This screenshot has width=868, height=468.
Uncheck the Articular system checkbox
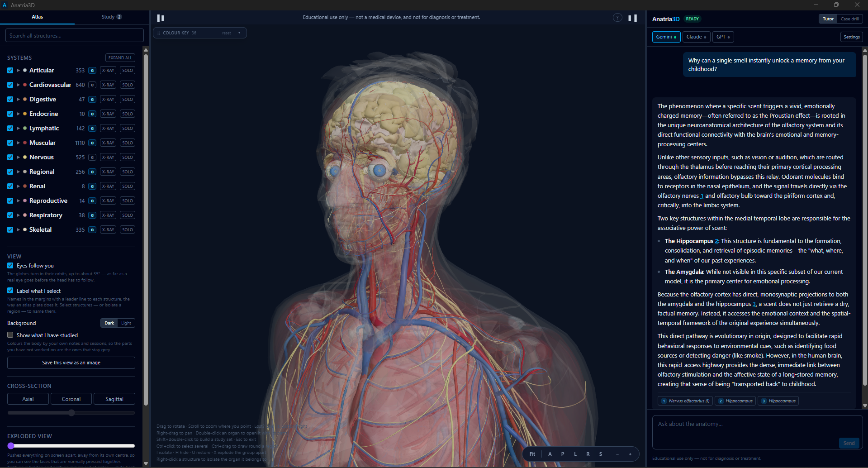(x=10, y=71)
